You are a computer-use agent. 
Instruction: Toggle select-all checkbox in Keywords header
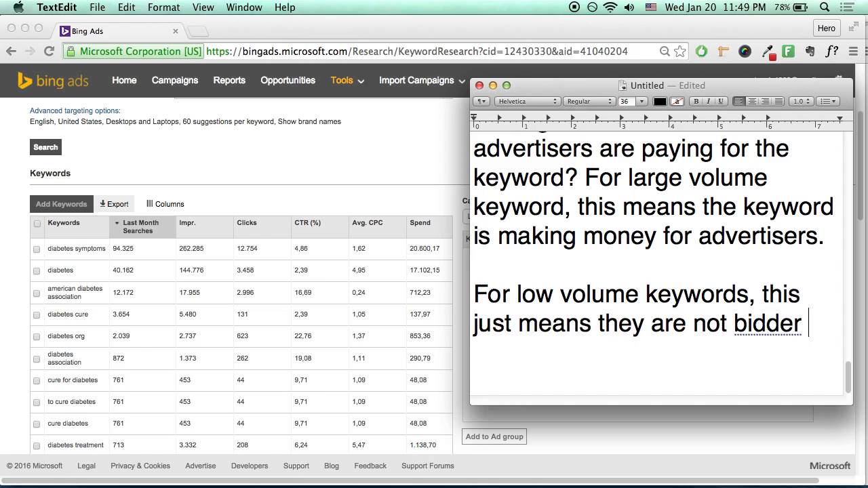click(x=37, y=224)
